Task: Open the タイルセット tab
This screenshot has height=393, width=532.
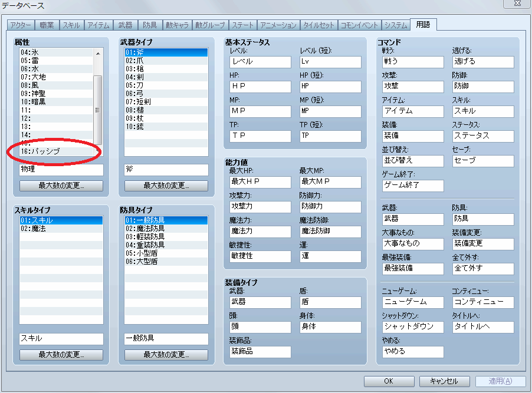Action: tap(319, 25)
